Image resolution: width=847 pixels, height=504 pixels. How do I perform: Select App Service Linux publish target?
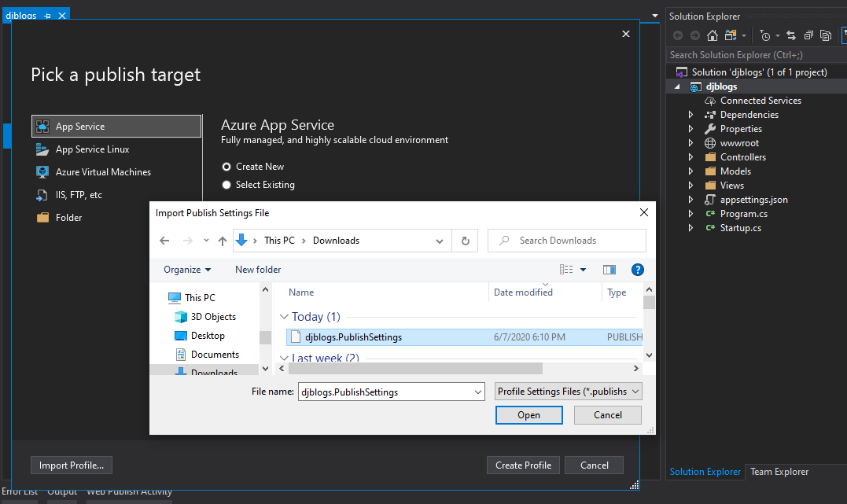pyautogui.click(x=116, y=149)
